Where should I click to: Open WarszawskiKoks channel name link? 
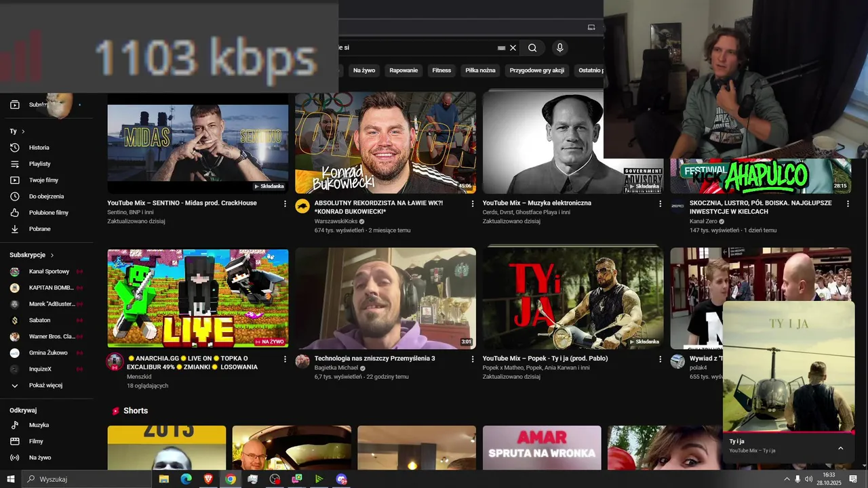pyautogui.click(x=336, y=222)
